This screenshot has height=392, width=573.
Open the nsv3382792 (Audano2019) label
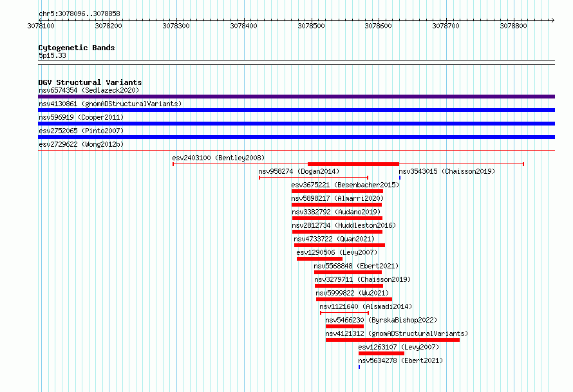336,212
